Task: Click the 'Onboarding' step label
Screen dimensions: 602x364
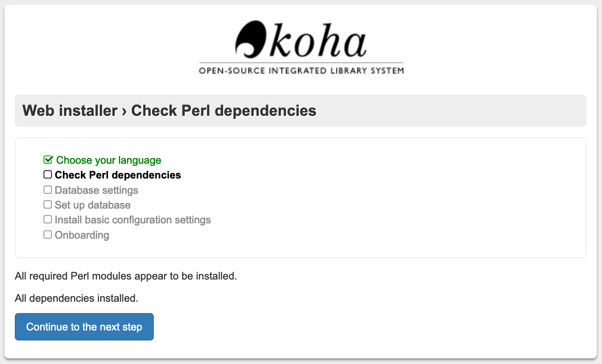Action: 82,235
